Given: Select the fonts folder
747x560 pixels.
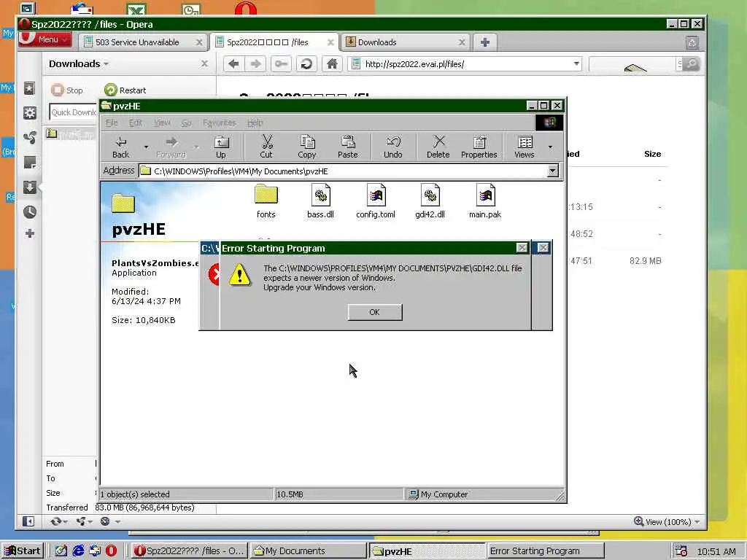Looking at the screenshot, I should pos(266,201).
